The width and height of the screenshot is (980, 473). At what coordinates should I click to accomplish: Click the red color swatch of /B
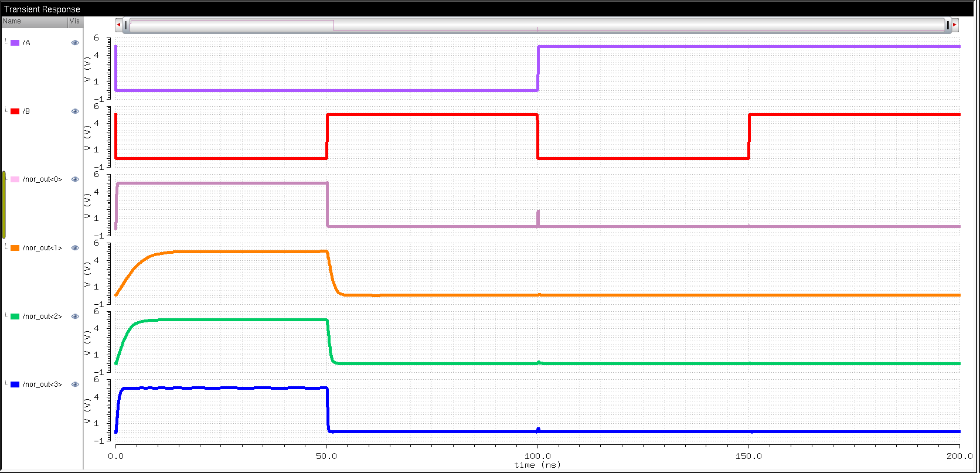tap(15, 111)
